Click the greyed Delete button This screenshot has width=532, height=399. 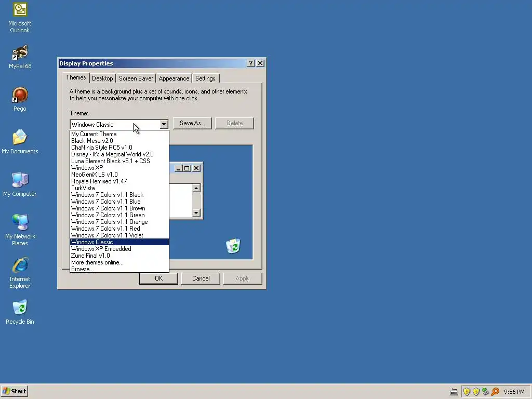(x=234, y=123)
